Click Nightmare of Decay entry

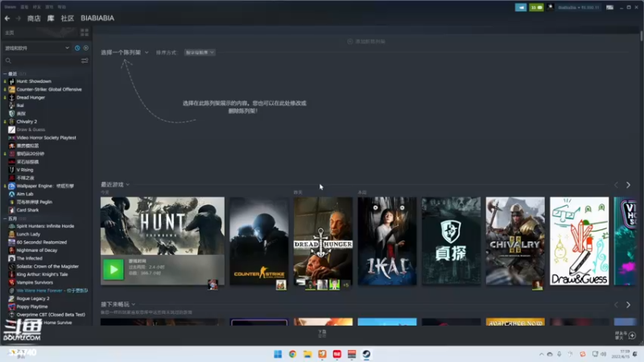37,250
